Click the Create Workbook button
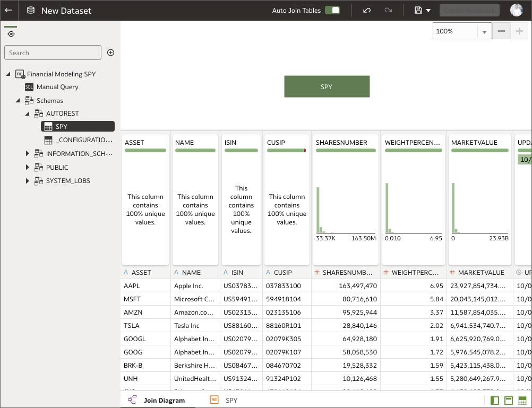 [x=469, y=10]
